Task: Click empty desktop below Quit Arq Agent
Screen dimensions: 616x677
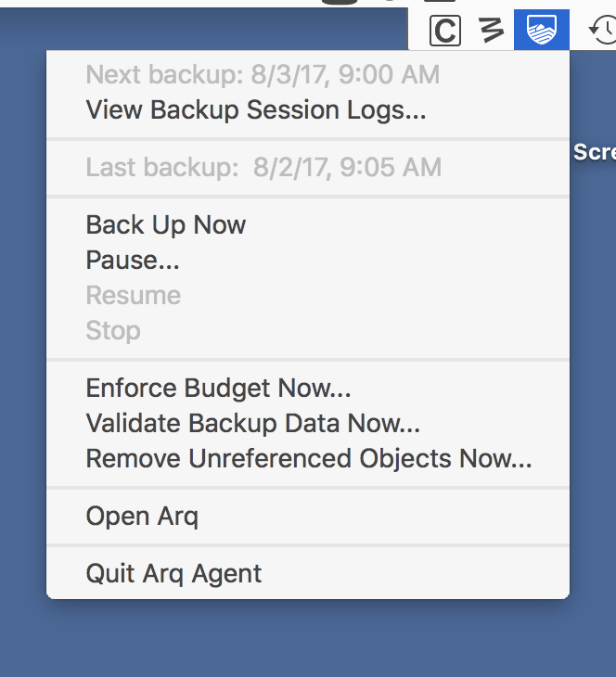Action: coord(306,640)
